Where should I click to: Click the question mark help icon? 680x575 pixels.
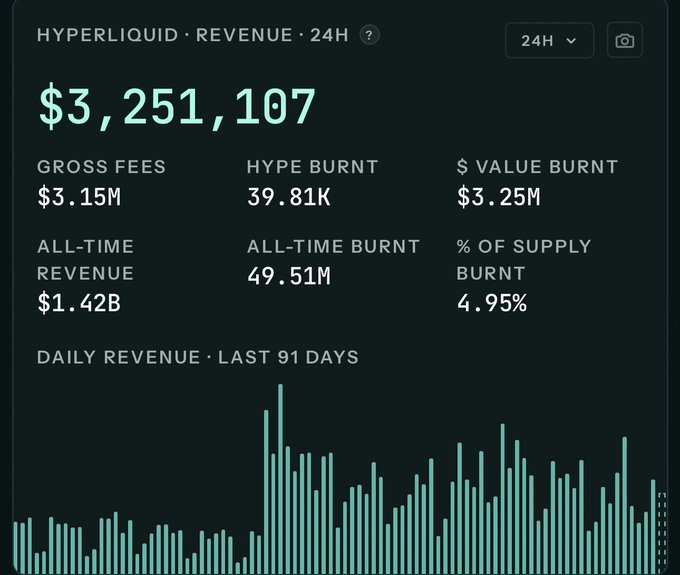pyautogui.click(x=369, y=35)
